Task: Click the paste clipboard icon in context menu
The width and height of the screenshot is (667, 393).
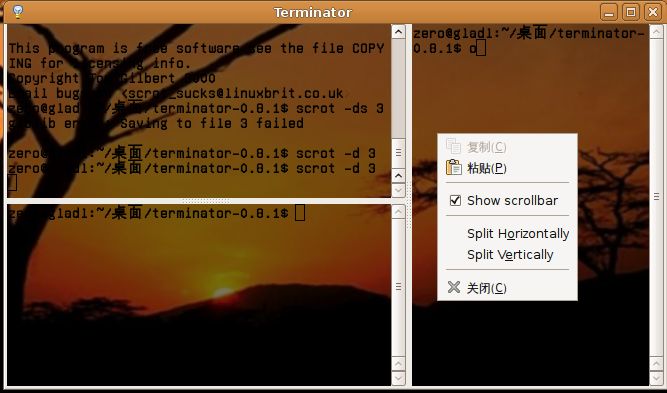Action: (453, 168)
